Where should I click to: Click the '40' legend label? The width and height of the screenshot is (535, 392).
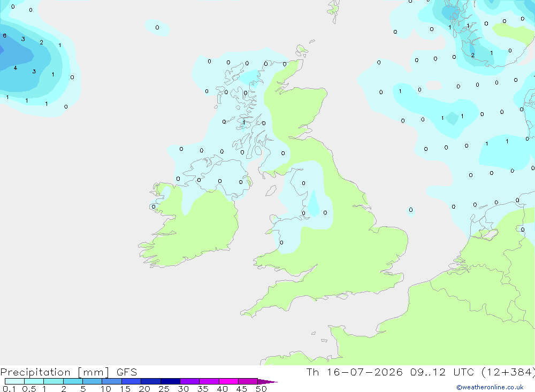click(x=222, y=389)
